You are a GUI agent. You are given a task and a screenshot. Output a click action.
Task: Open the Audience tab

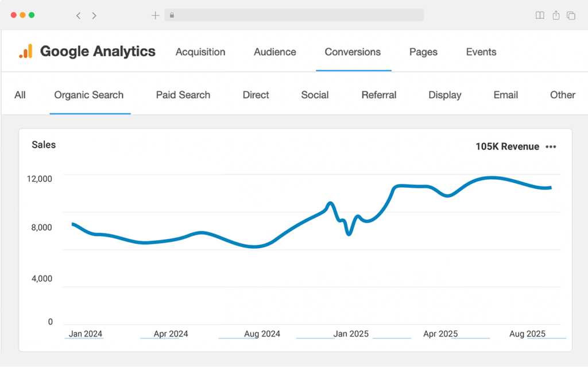coord(275,52)
